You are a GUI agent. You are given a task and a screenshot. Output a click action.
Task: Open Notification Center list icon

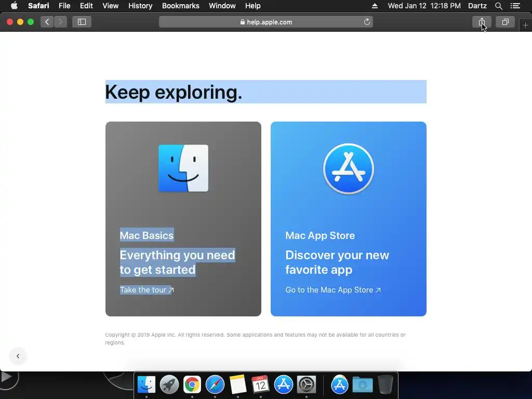[x=515, y=6]
